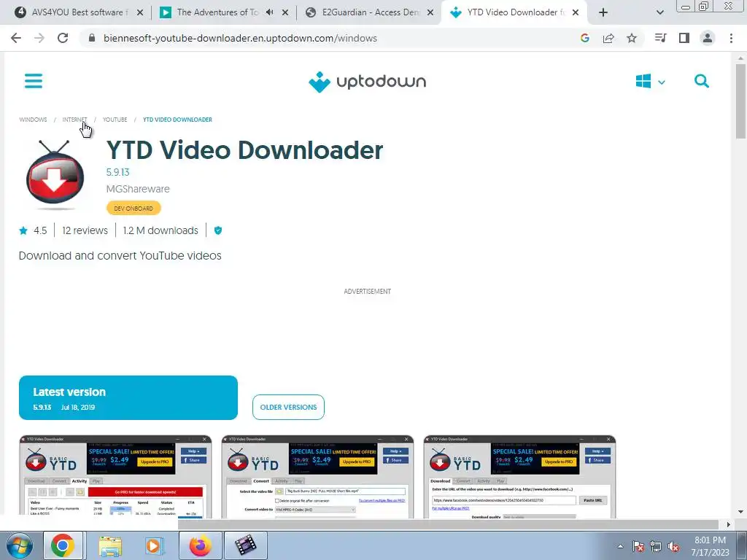Open the MGShareware developer link
This screenshot has height=560, width=747.
pyautogui.click(x=138, y=189)
